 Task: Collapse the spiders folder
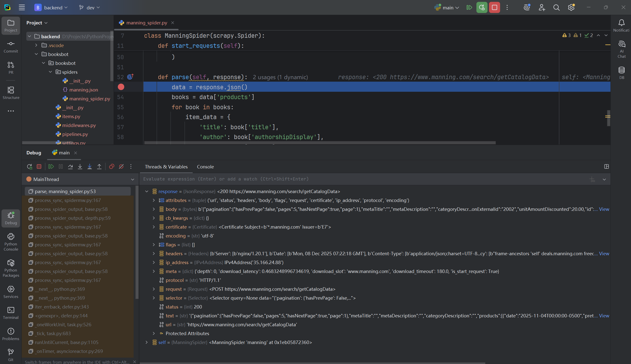point(50,72)
